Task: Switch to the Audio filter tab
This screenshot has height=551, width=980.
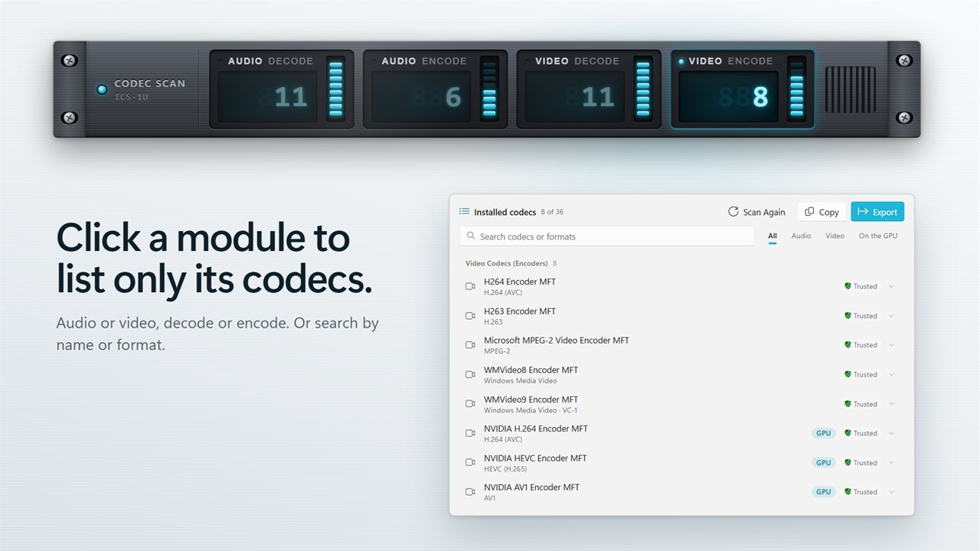Action: pyautogui.click(x=801, y=236)
